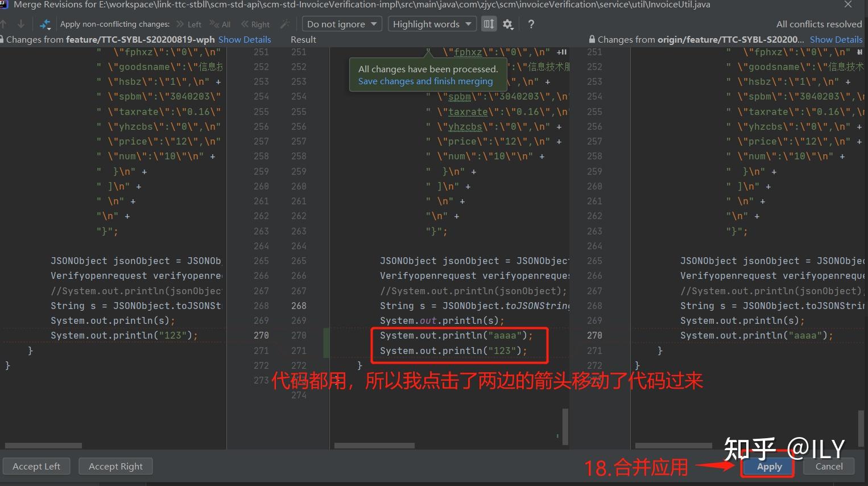Click the 'Result' pane header label
Screen dimensions: 868x486
click(x=303, y=39)
